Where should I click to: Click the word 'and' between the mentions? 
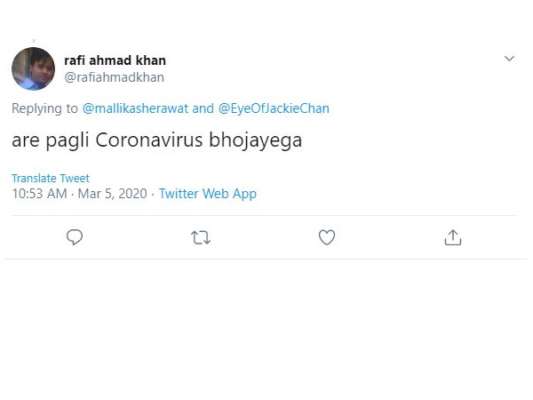tap(203, 108)
